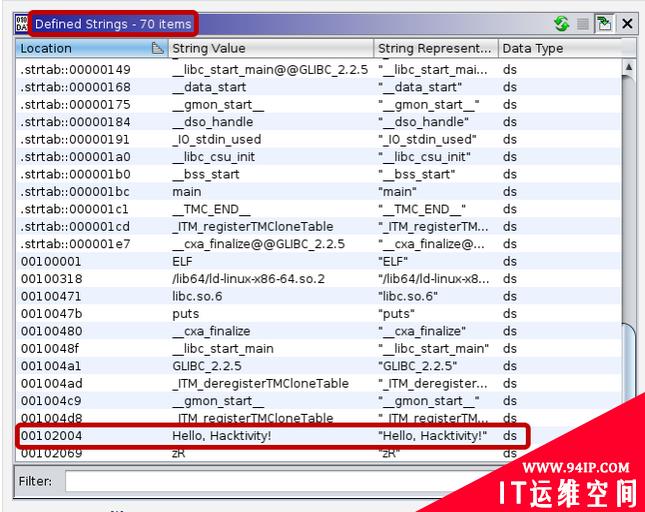Select the GLIBC_2.2.5 string value
645x512 pixels.
tap(207, 366)
